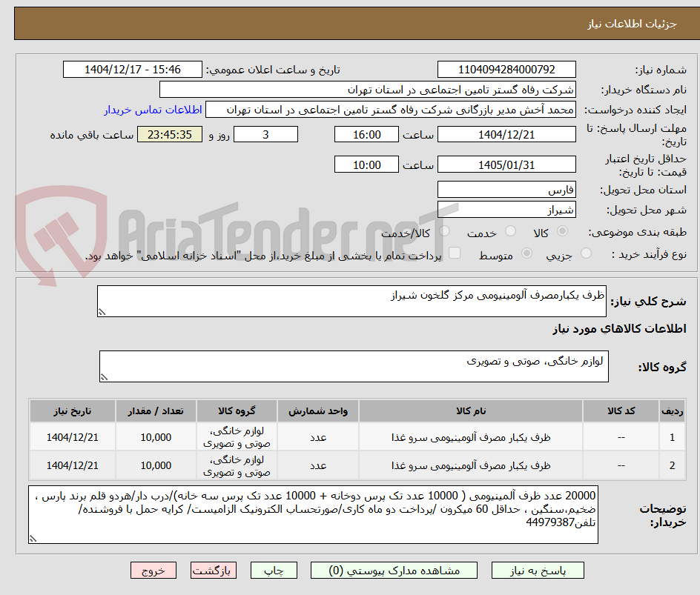Click the تعداد / مقدار column header
This screenshot has height=595, width=700.
pos(156,410)
